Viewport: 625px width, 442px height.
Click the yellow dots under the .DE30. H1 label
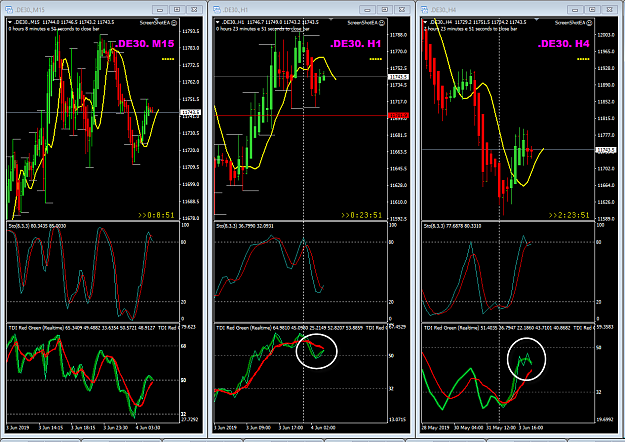click(375, 59)
